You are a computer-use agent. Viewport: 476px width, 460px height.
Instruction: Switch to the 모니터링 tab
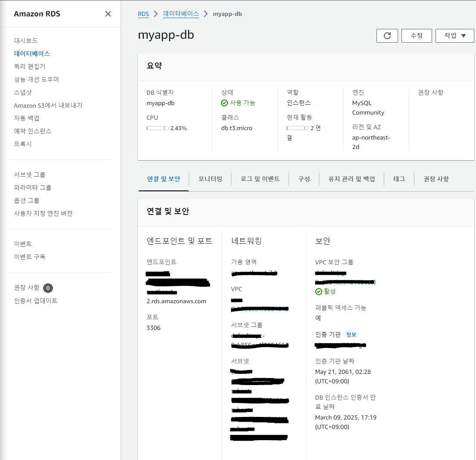(210, 179)
